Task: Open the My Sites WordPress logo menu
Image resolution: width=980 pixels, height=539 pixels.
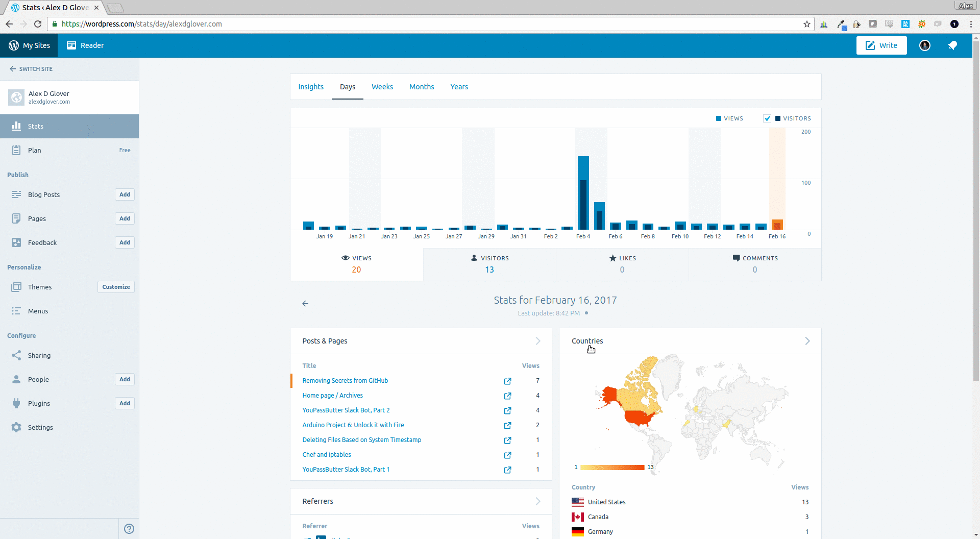Action: [x=29, y=45]
